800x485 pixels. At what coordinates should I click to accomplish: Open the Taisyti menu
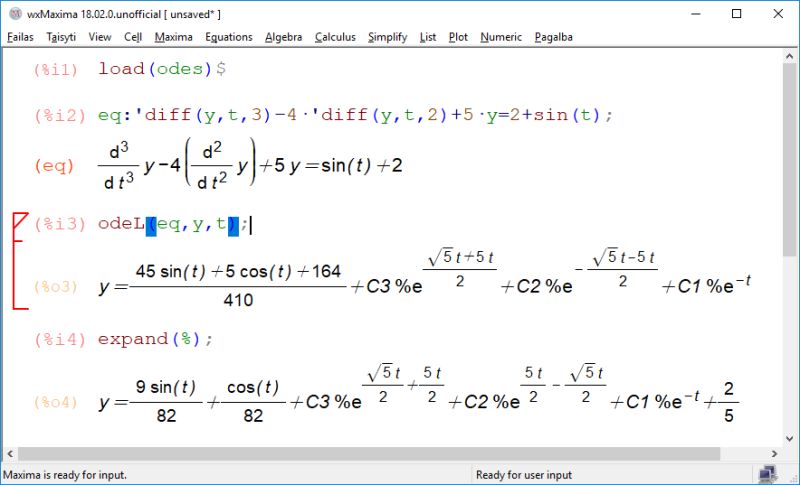point(61,37)
